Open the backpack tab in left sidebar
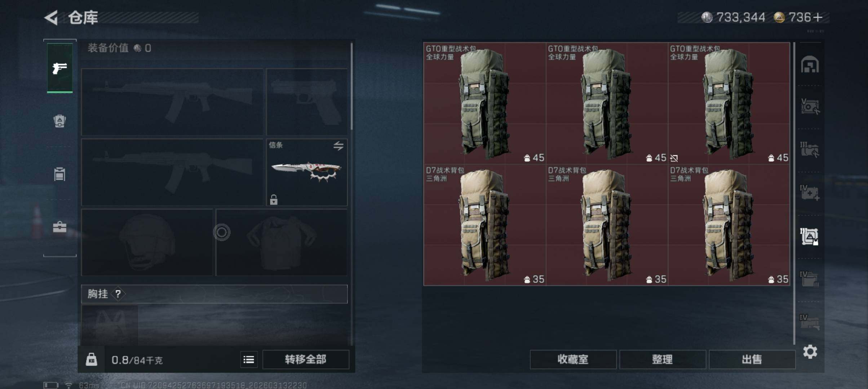The width and height of the screenshot is (868, 389). (x=59, y=121)
